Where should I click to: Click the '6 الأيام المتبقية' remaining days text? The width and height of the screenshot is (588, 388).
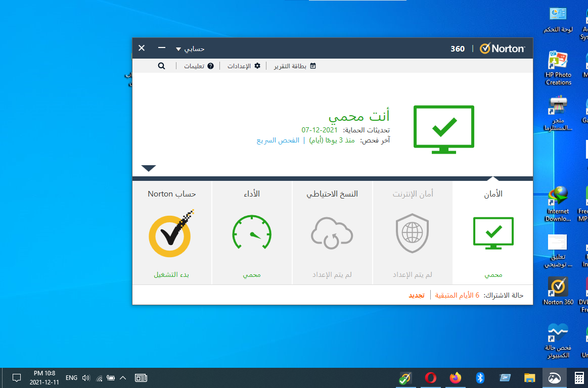[457, 296]
